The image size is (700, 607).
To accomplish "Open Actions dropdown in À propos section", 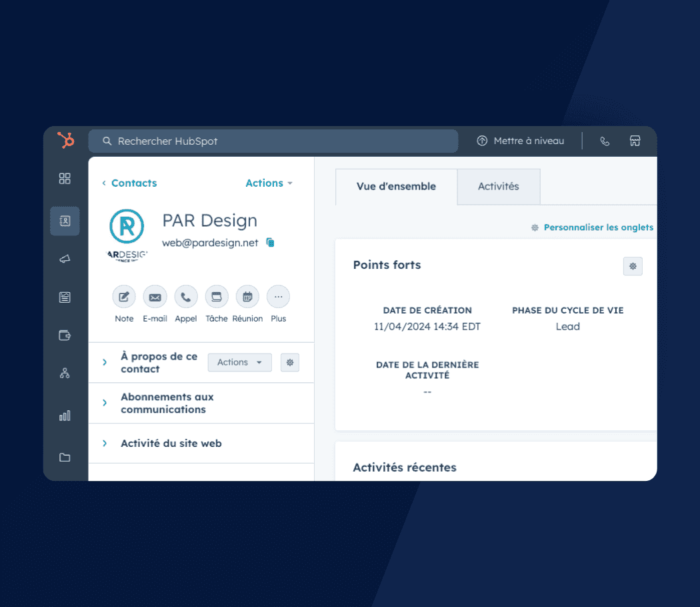I will (239, 362).
